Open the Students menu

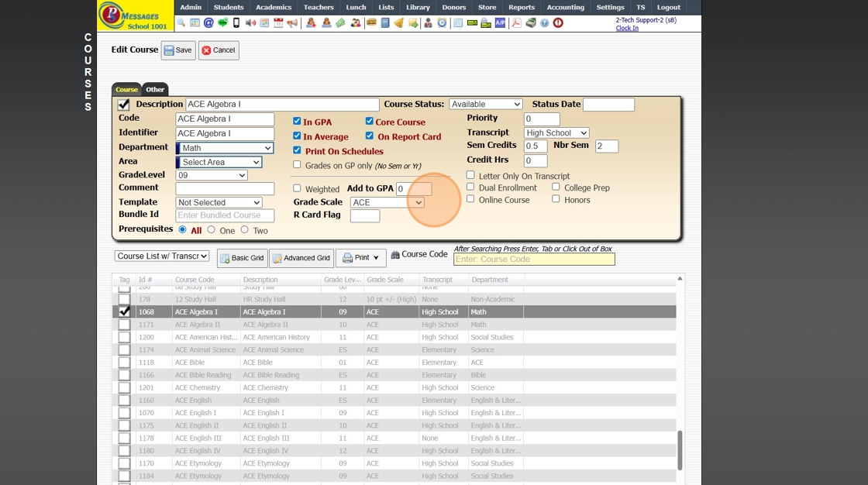click(229, 7)
